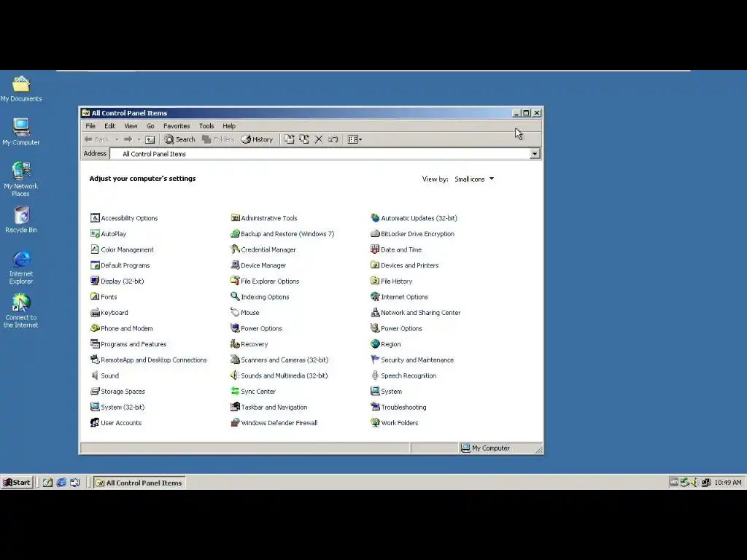
Task: Click the Address field text
Action: pyautogui.click(x=154, y=154)
